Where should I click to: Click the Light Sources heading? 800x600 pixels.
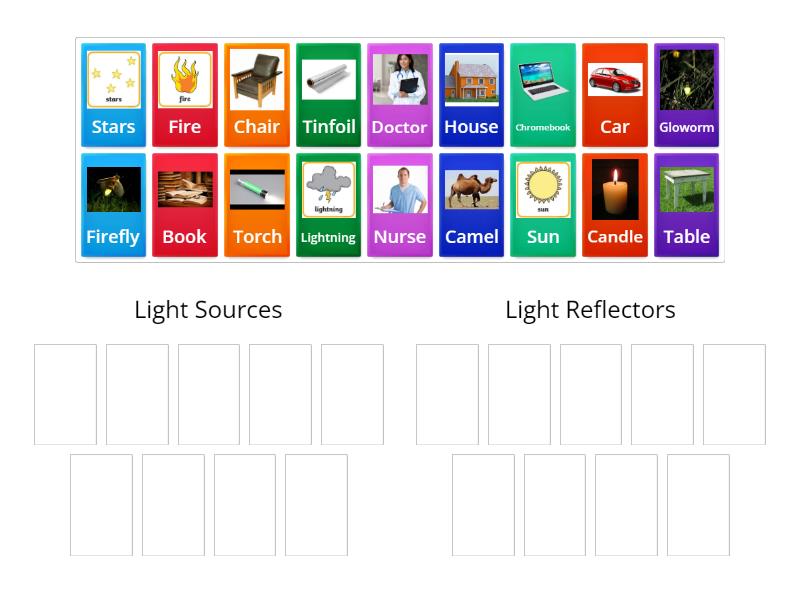click(208, 310)
